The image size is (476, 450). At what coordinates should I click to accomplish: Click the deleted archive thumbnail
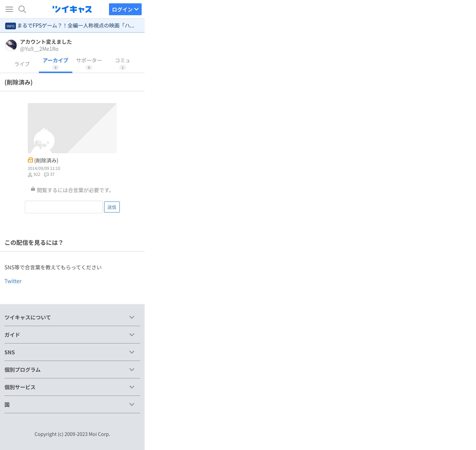[x=72, y=128]
